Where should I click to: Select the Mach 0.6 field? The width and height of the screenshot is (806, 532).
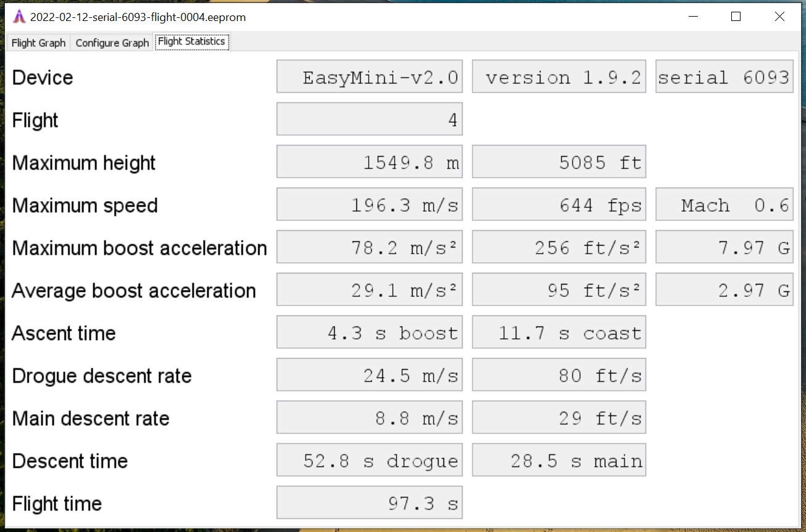coord(724,205)
